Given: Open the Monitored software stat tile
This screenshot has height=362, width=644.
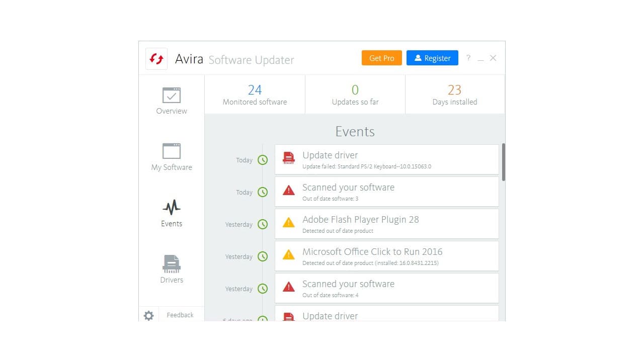Looking at the screenshot, I should tap(254, 95).
